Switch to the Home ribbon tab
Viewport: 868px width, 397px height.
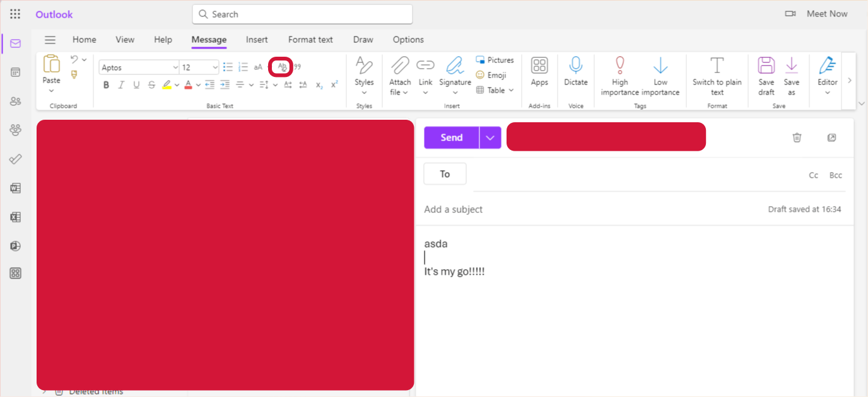tap(85, 40)
